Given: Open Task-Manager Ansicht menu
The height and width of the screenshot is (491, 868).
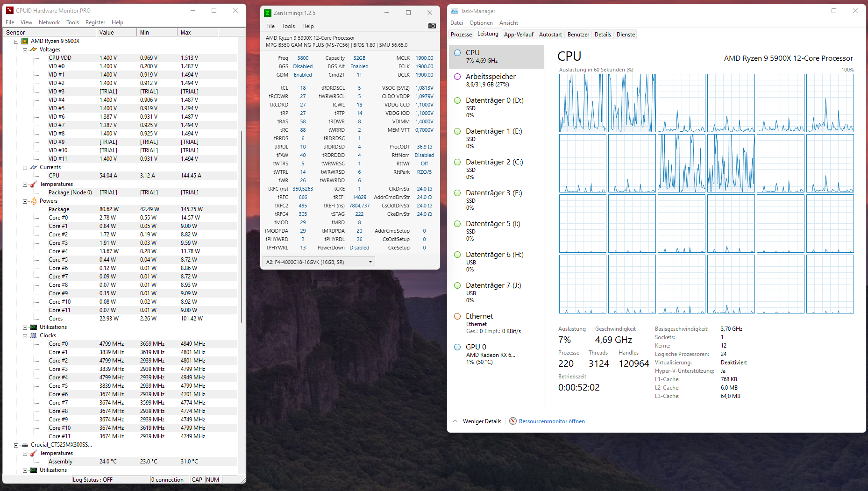Looking at the screenshot, I should point(508,23).
